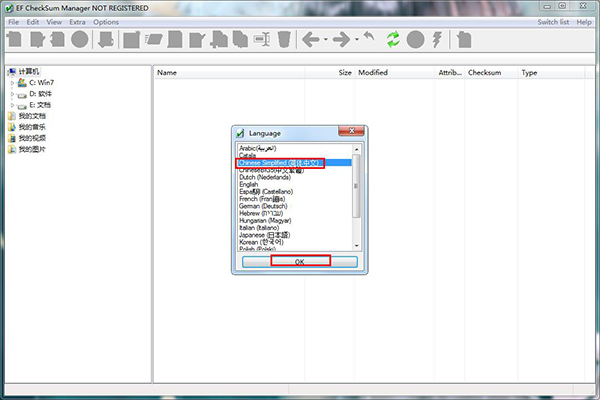Click the undo curved arrow toolbar icon

point(368,40)
